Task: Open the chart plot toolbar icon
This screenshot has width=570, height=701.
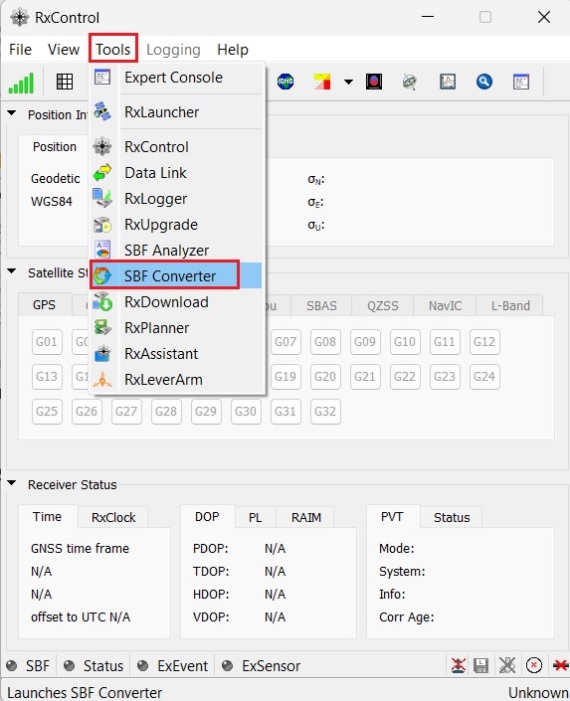Action: pyautogui.click(x=448, y=82)
